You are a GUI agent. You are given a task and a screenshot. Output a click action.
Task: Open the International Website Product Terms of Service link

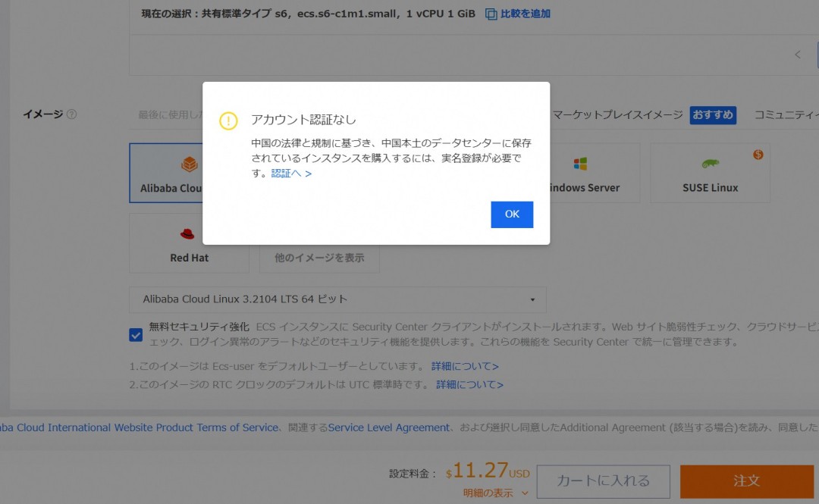tap(139, 427)
